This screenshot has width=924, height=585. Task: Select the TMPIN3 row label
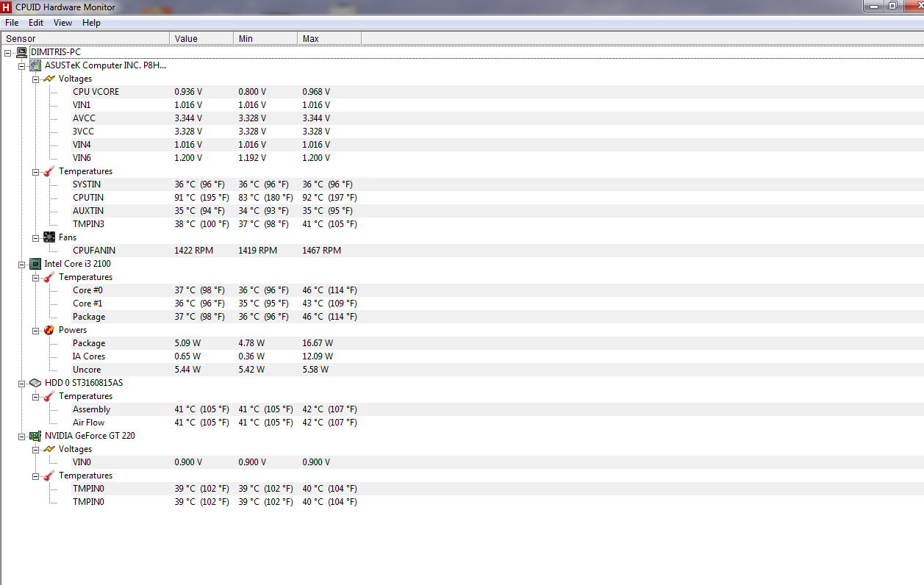click(88, 224)
